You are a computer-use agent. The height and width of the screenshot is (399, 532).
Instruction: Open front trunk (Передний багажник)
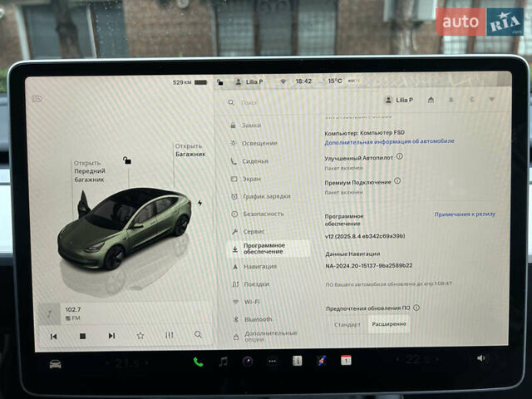[90, 171]
